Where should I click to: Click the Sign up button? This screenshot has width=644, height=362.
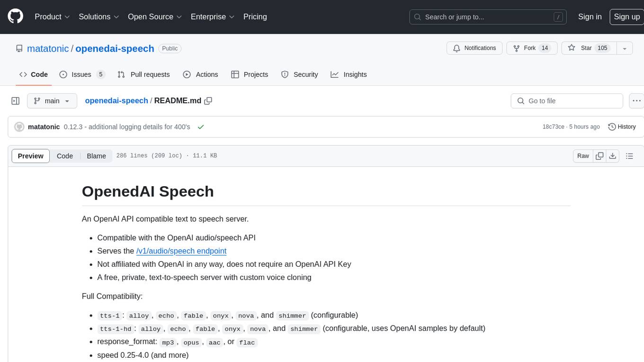tap(626, 17)
